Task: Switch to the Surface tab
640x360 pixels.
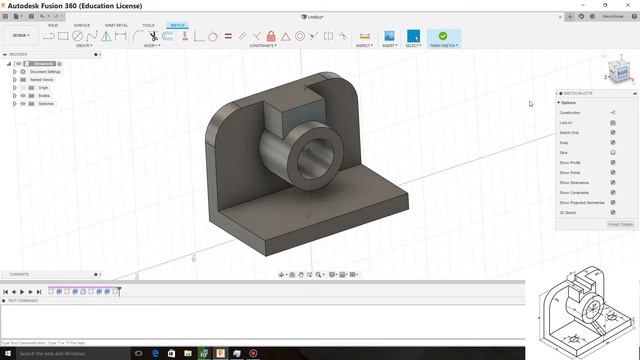Action: [x=82, y=25]
